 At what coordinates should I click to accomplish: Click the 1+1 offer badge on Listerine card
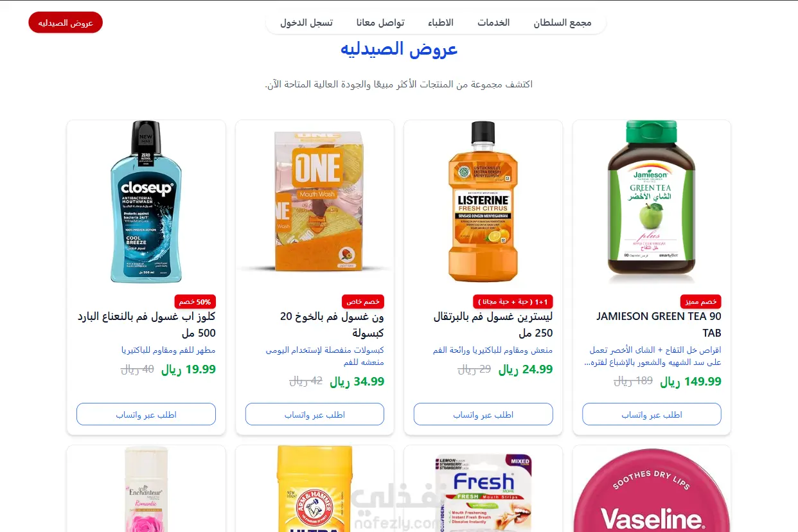(x=513, y=301)
